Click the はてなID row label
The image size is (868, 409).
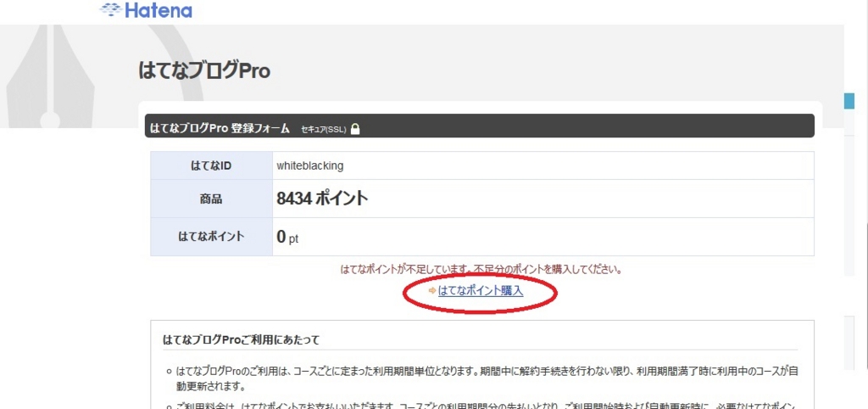pos(211,165)
